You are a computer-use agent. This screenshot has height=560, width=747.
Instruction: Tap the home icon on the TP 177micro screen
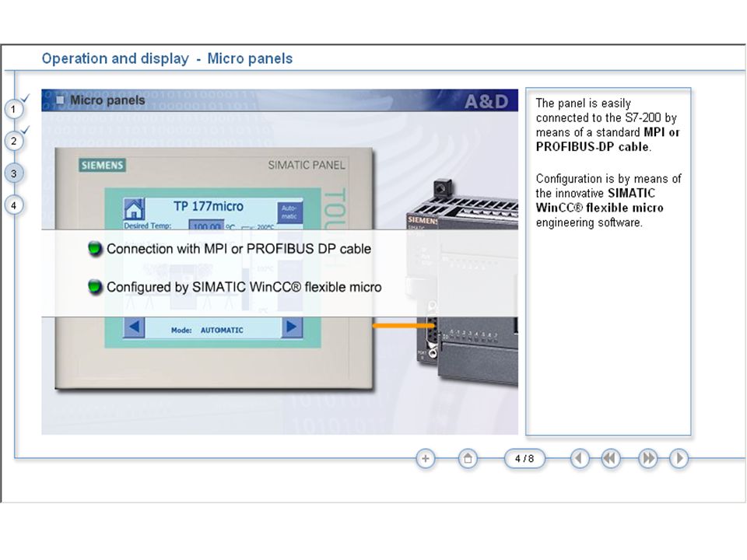tap(134, 209)
